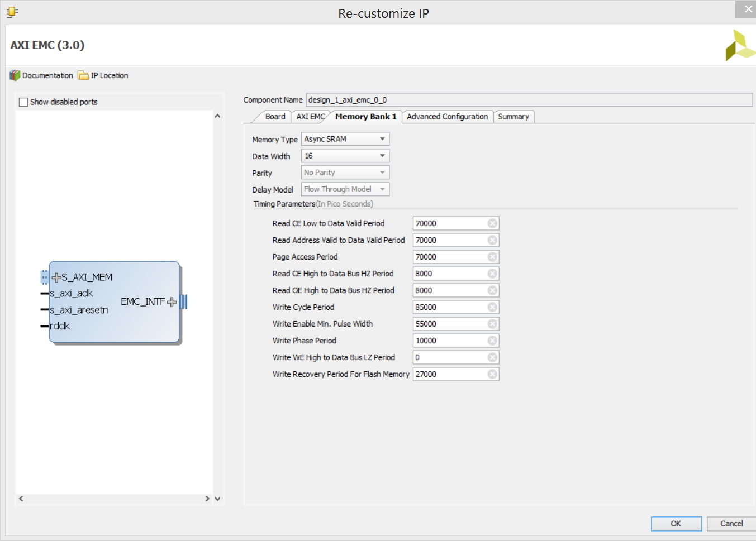Click the Write Phase Period input field
Viewport: 756px width, 541px height.
(456, 341)
